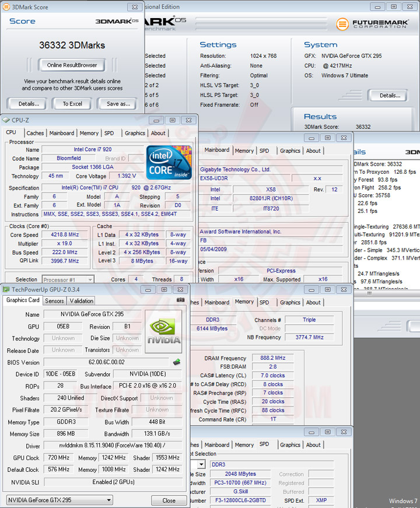Open SPD tab in DRAM Frequency CPU-Z window
The width and height of the screenshot is (420, 508).
tap(264, 303)
